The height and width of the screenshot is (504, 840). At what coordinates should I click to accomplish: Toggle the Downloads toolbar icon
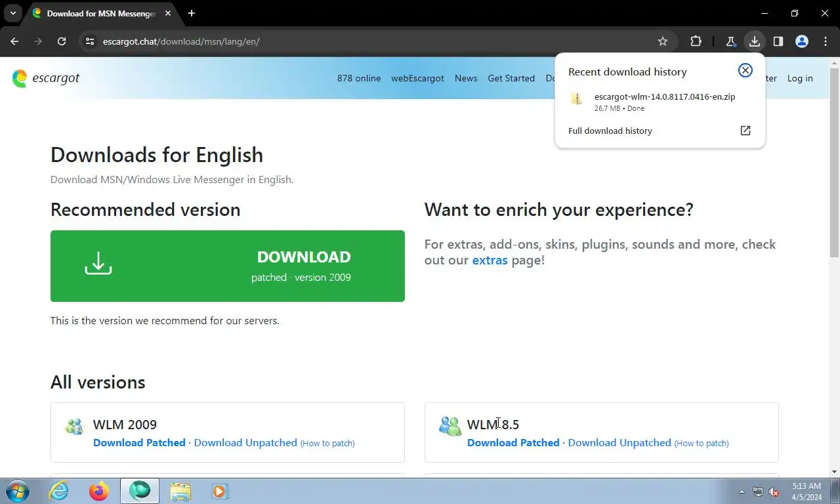(x=755, y=41)
